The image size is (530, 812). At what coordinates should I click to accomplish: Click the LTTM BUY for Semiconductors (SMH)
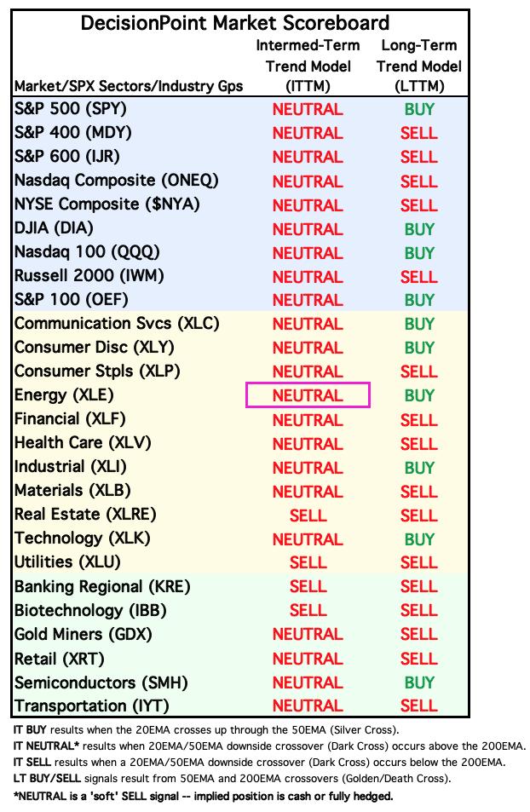click(x=419, y=682)
